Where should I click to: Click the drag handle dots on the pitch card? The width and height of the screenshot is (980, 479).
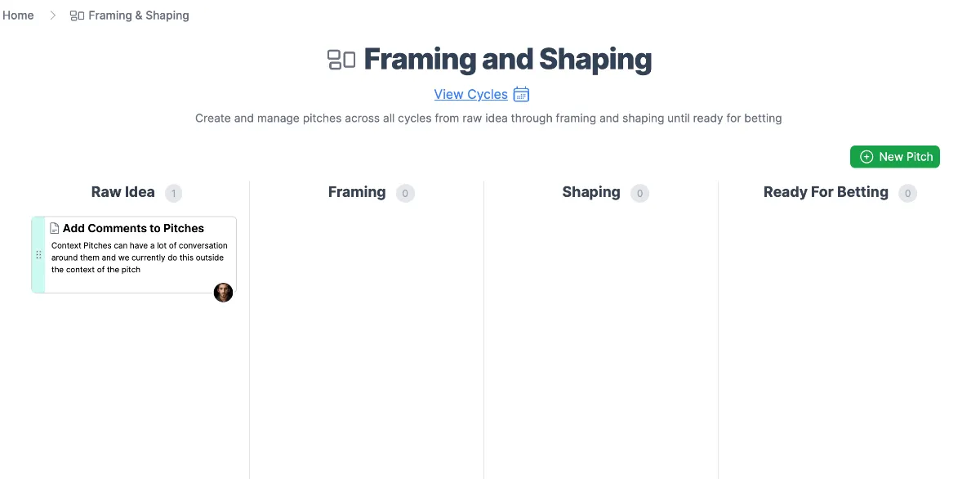coord(38,255)
